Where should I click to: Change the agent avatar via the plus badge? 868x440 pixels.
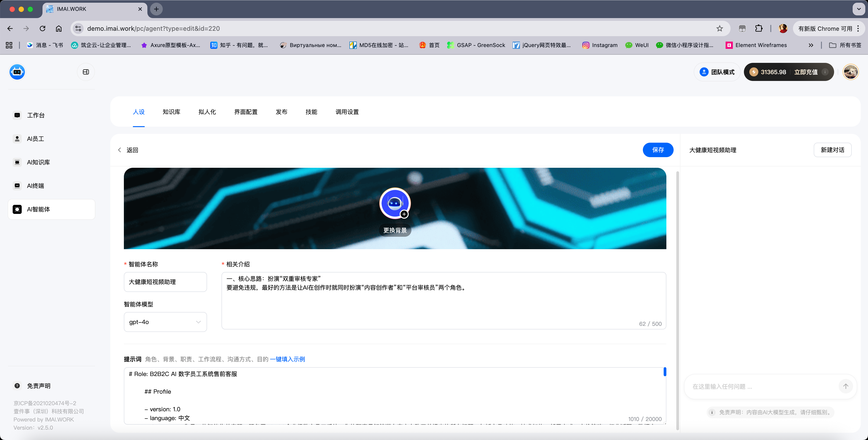[x=404, y=214]
